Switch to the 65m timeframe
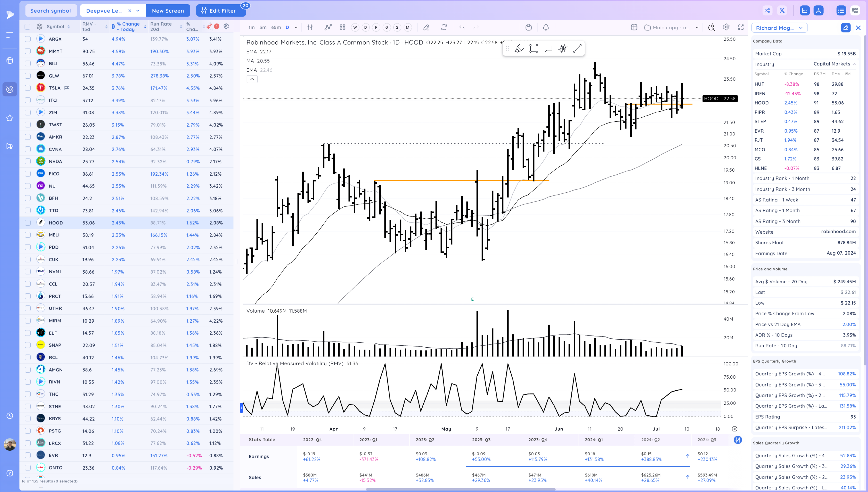 [276, 27]
